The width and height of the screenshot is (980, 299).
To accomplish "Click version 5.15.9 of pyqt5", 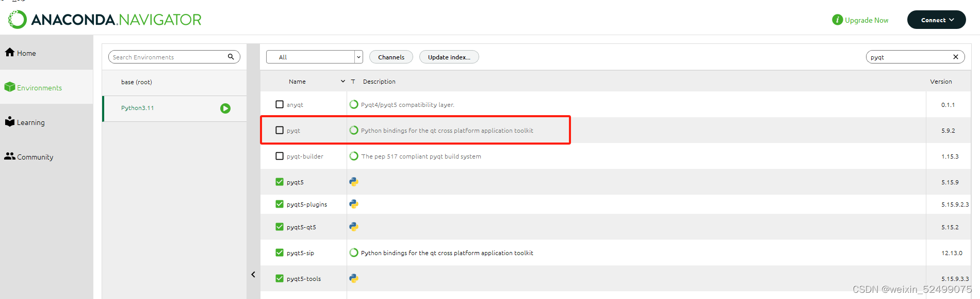I will click(950, 182).
